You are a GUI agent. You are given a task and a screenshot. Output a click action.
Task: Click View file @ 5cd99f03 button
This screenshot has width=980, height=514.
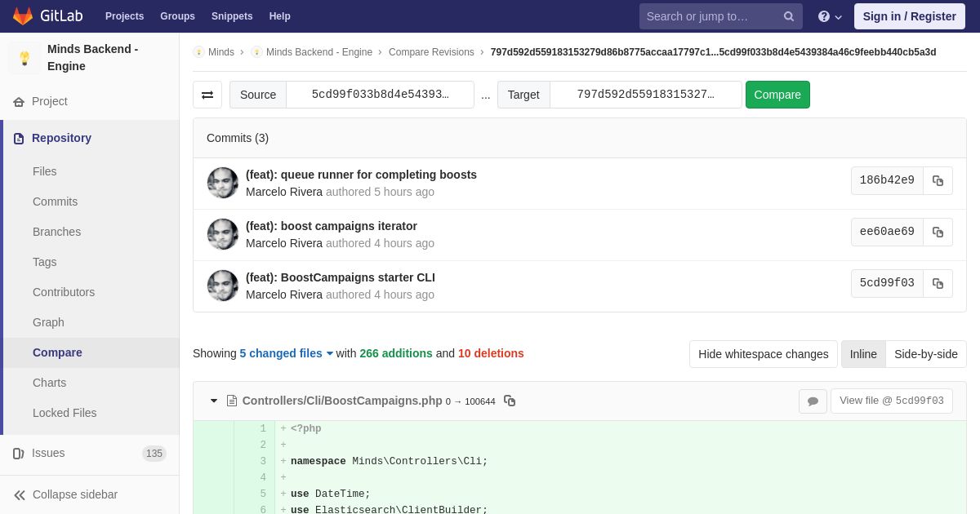[x=892, y=401]
